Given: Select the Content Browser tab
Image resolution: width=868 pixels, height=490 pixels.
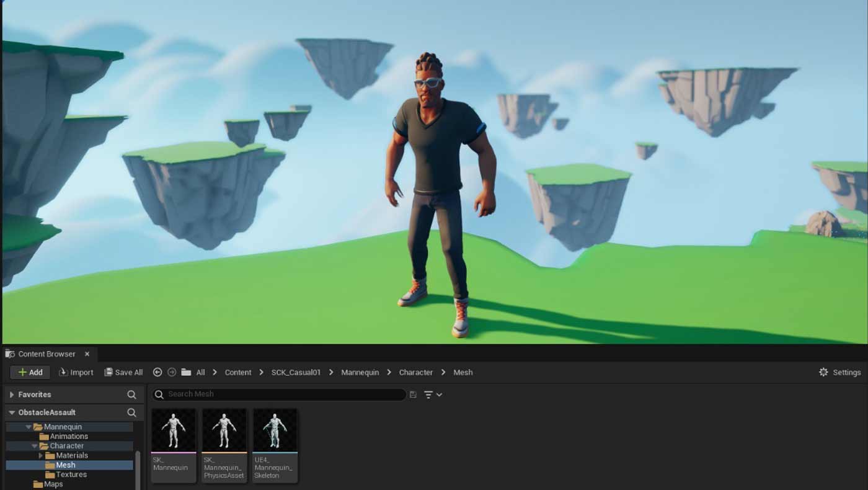Looking at the screenshot, I should (46, 354).
